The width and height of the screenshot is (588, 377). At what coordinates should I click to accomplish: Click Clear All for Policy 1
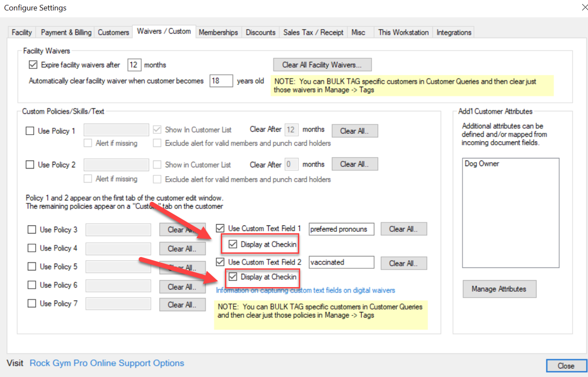(354, 131)
